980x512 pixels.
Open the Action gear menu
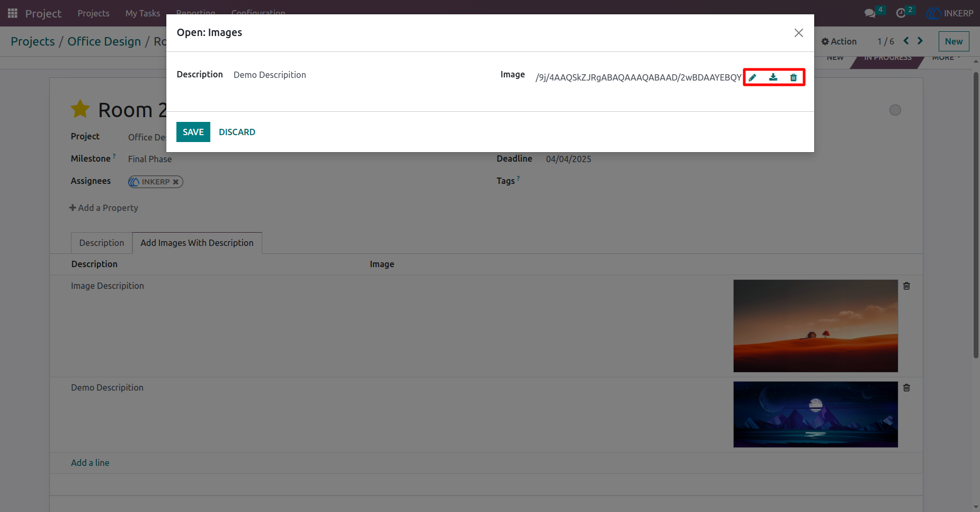click(x=839, y=41)
